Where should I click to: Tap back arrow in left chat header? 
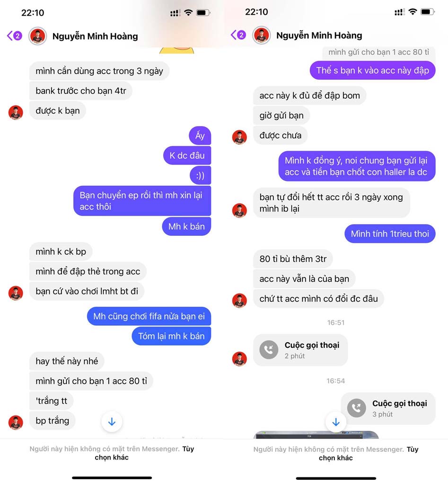pyautogui.click(x=10, y=36)
